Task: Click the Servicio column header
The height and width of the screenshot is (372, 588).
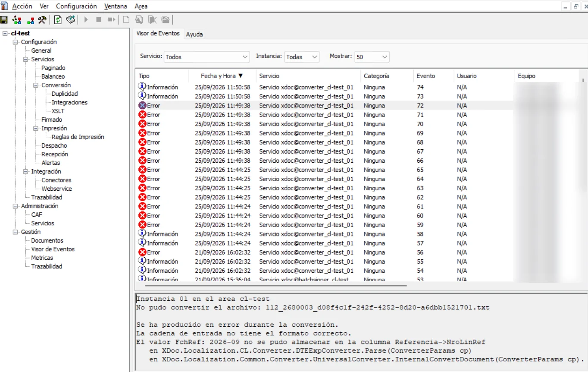Action: pyautogui.click(x=308, y=76)
